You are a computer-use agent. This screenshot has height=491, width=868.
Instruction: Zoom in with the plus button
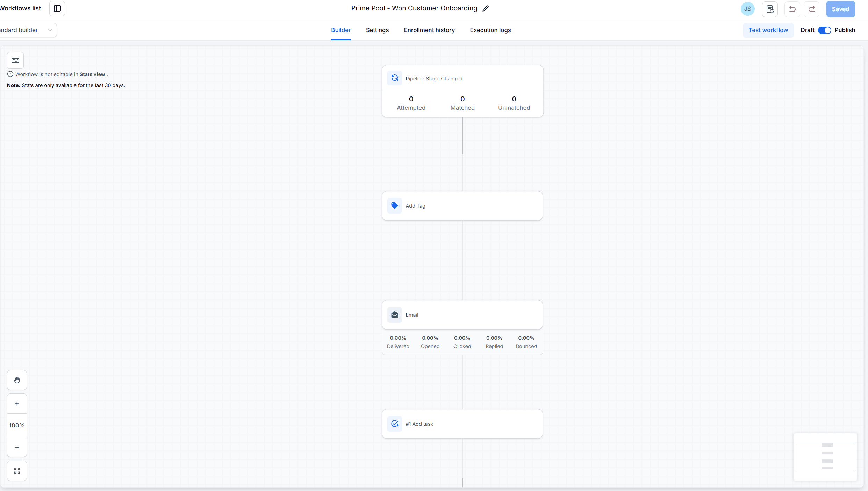17,404
